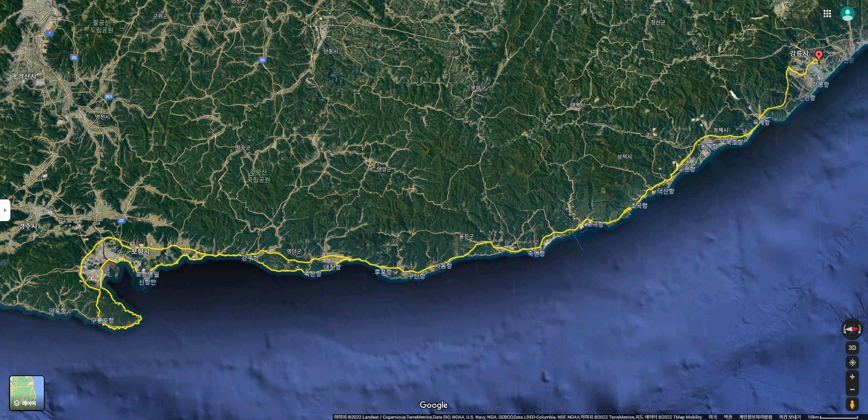Screen dimensions: 868x420
Task: Click the 포항시 city label
Action: click(x=140, y=252)
